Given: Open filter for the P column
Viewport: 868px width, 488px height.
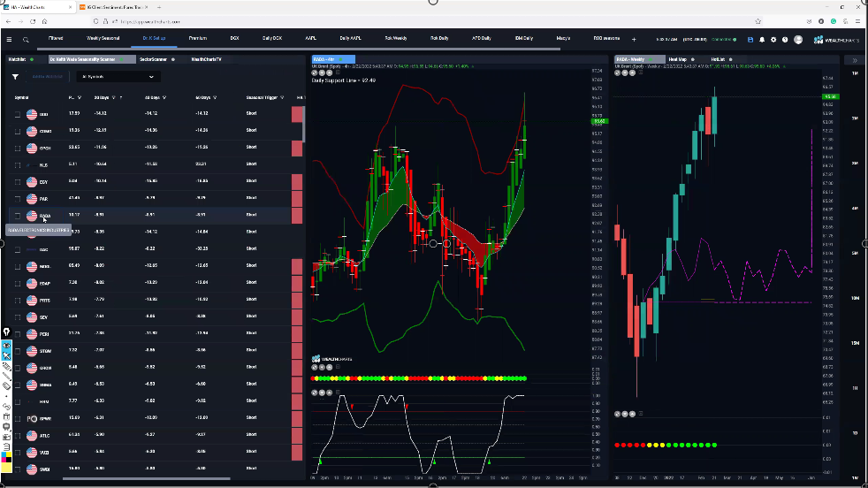Looking at the screenshot, I should click(80, 98).
